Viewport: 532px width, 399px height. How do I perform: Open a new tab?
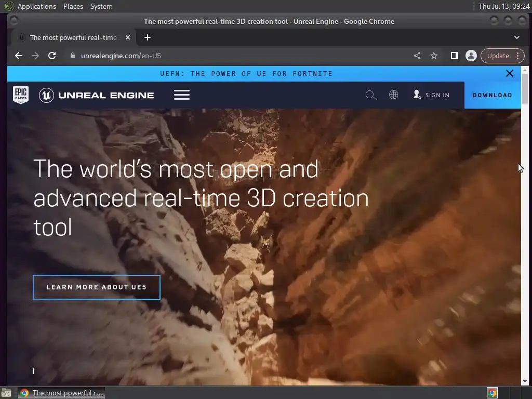click(147, 37)
